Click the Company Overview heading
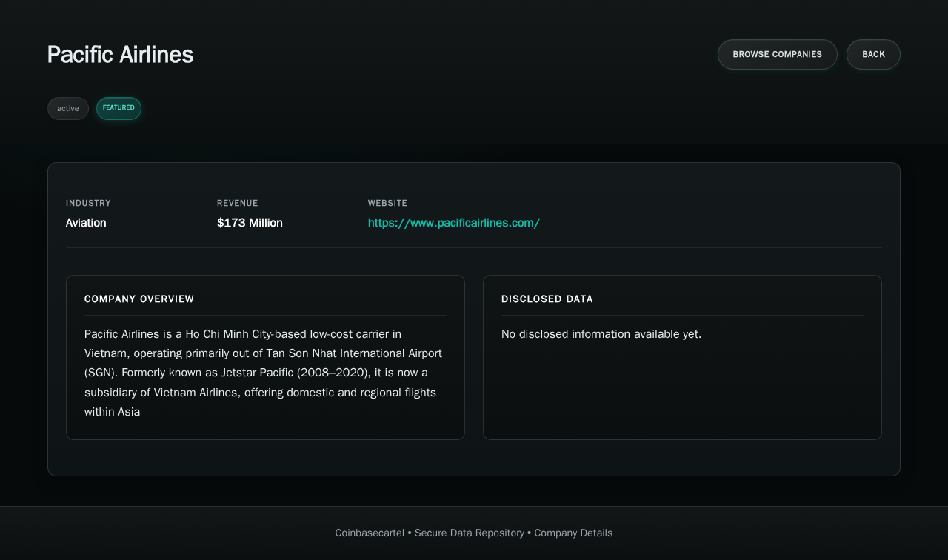 (x=139, y=299)
